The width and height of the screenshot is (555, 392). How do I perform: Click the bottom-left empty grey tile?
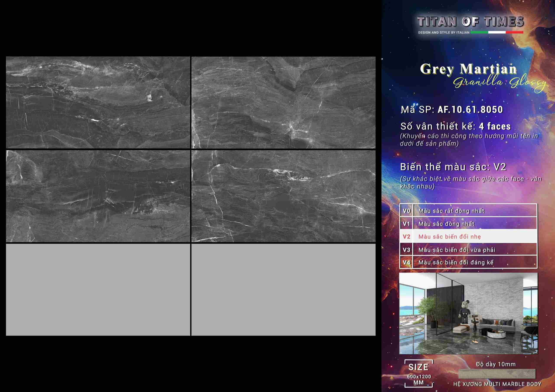pyautogui.click(x=98, y=290)
